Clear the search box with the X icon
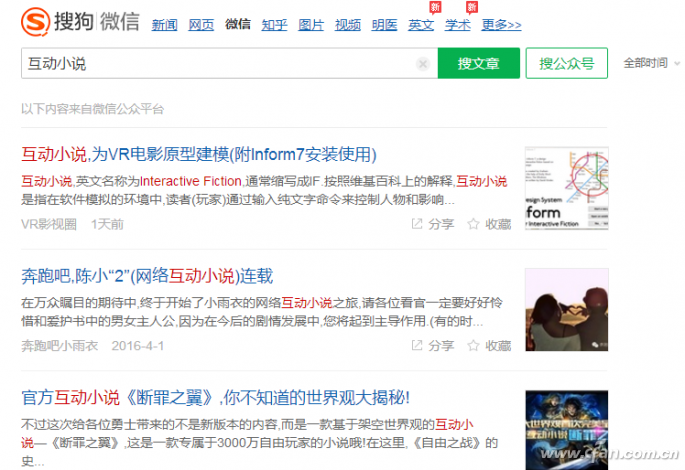The image size is (685, 470). (422, 64)
